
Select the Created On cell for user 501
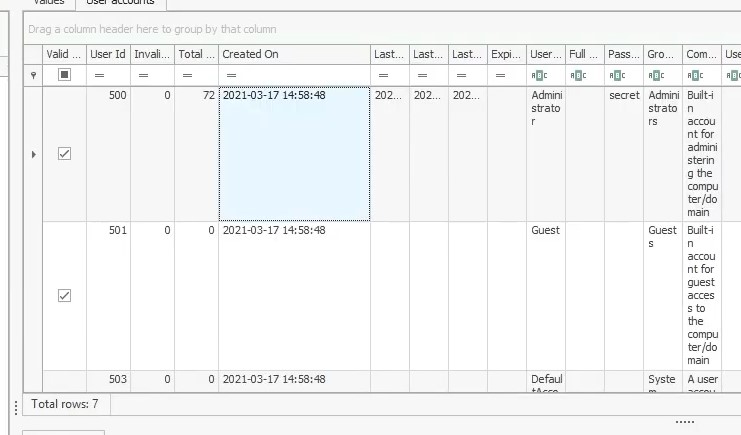(294, 296)
